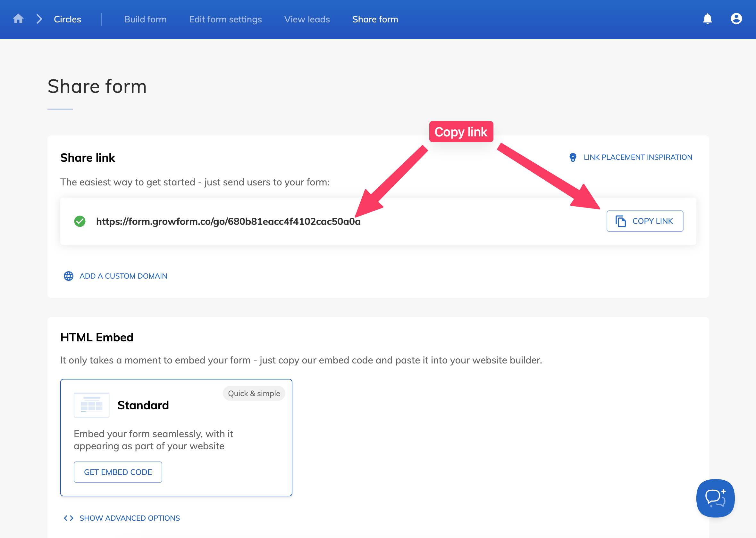Click Add a Custom Domain link
Viewport: 756px width, 538px height.
tap(123, 276)
